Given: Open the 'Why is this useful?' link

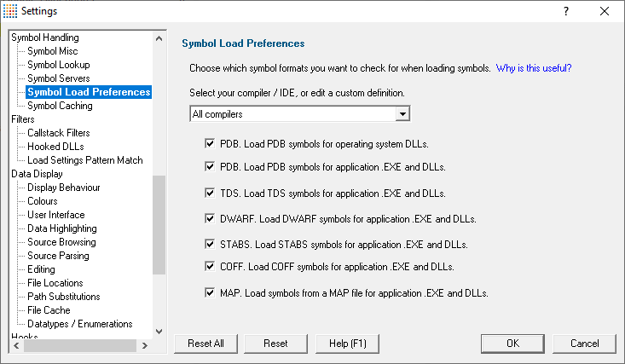Looking at the screenshot, I should [x=533, y=68].
